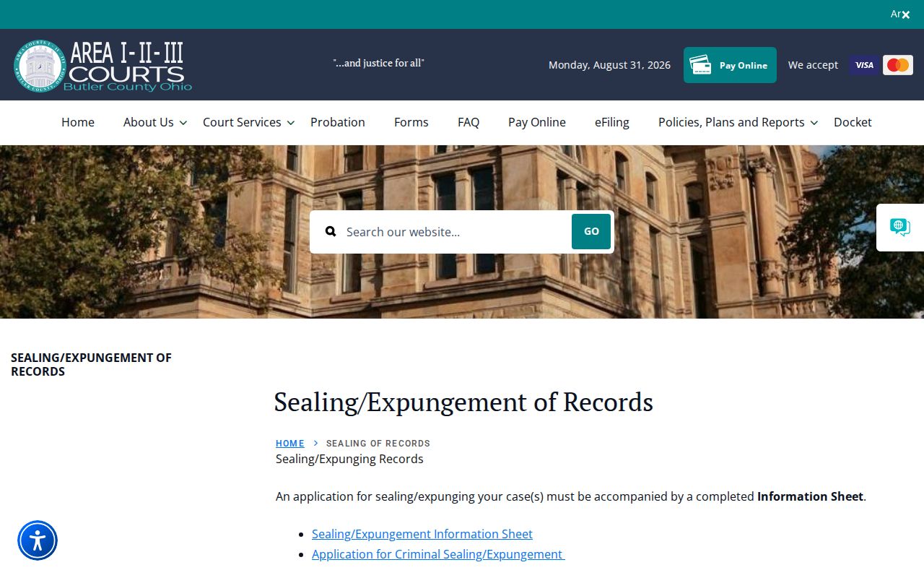Click the Area Courts seal logo
Screen dimensions: 924x578
pyautogui.click(x=40, y=66)
